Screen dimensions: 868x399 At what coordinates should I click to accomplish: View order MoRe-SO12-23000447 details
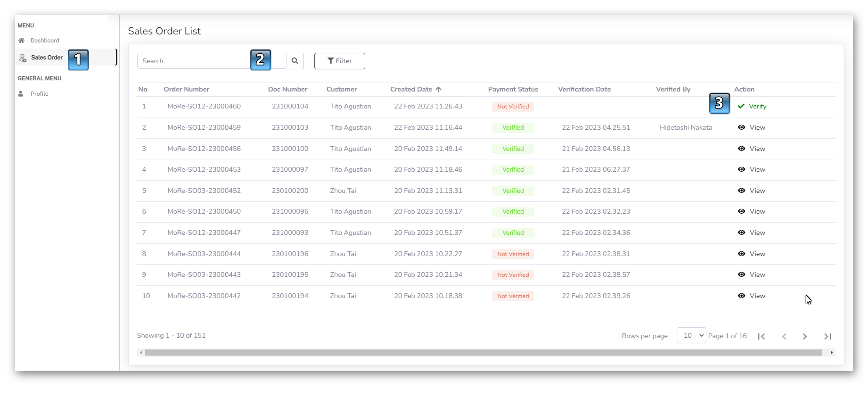752,233
